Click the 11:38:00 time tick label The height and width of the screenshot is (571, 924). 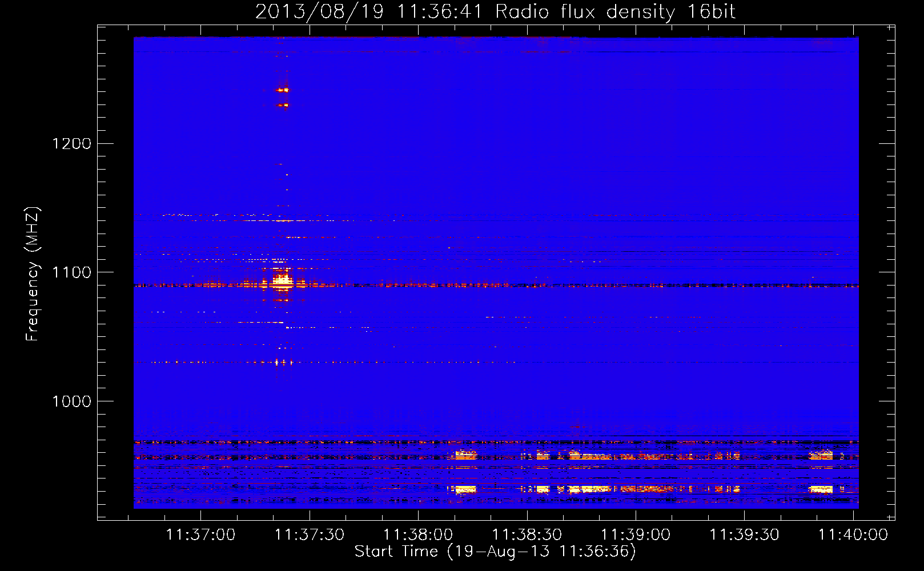418,534
